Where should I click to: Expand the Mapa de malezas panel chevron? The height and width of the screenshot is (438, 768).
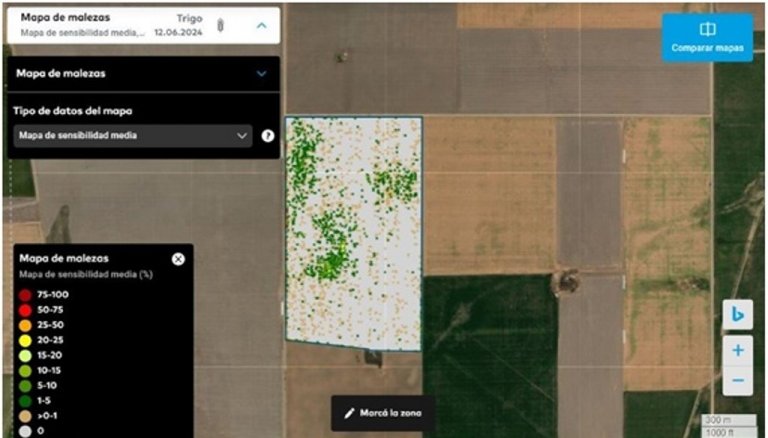pyautogui.click(x=262, y=73)
